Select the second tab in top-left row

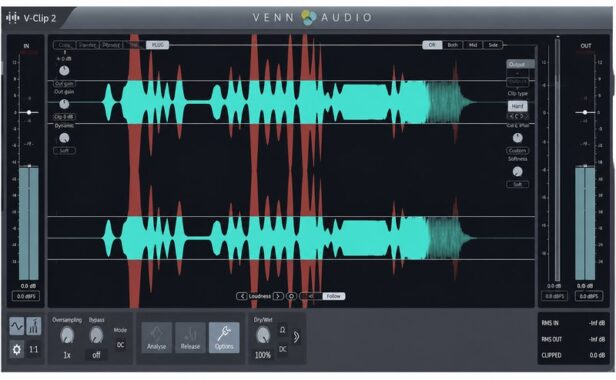[88, 45]
